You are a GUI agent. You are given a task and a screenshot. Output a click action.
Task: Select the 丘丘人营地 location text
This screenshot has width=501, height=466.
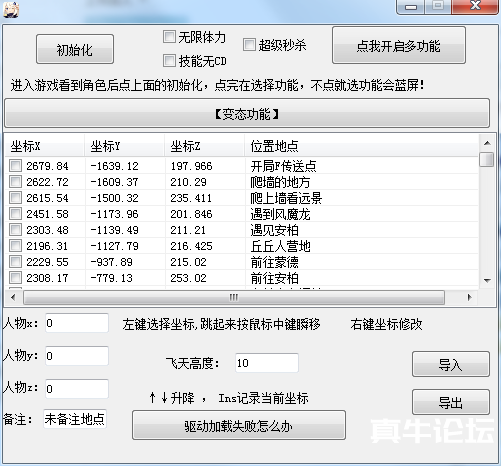[280, 246]
